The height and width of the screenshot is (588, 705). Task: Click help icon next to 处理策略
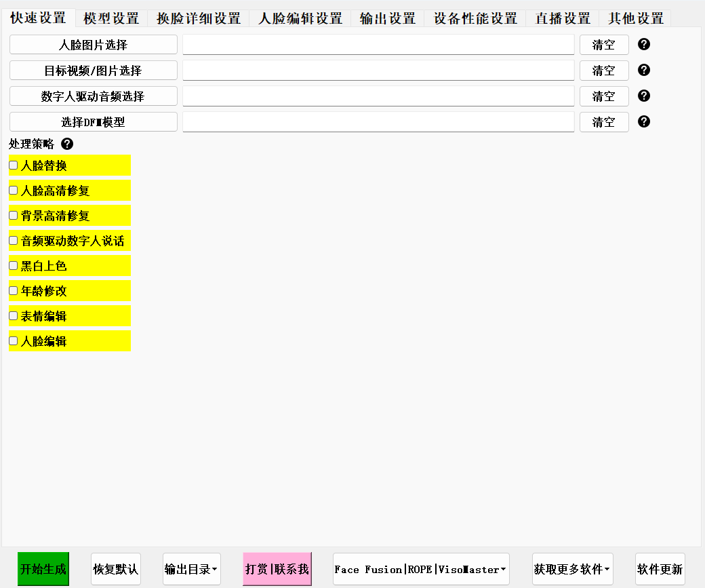(x=67, y=144)
